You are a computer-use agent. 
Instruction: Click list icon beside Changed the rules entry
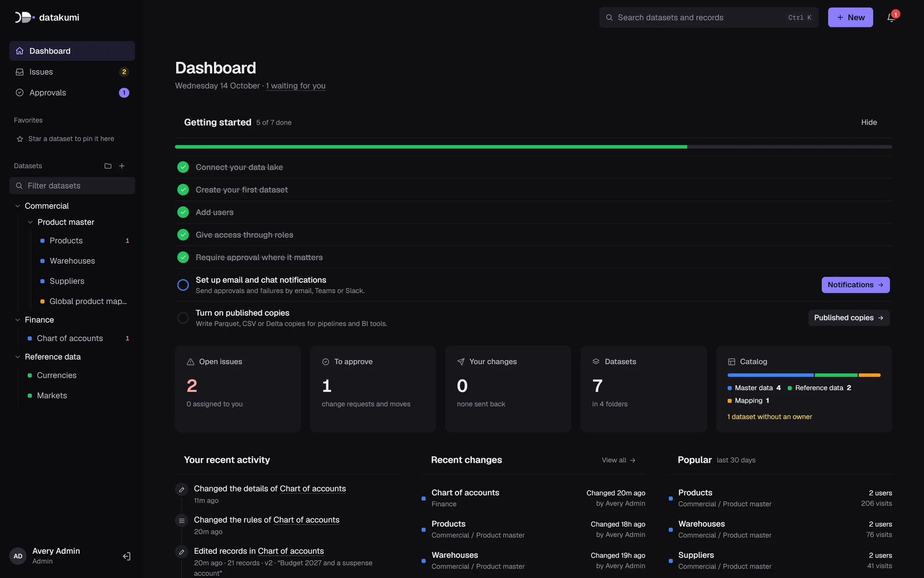182,521
